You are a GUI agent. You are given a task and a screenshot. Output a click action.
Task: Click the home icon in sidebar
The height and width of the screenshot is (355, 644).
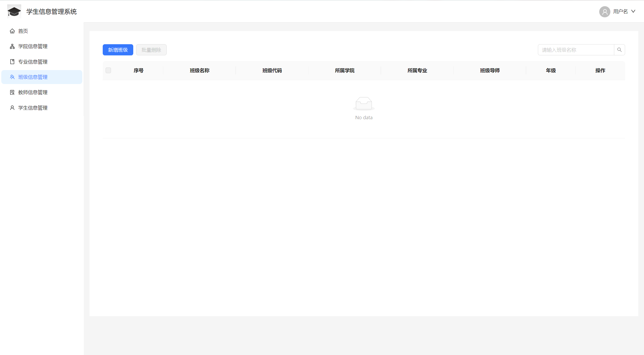tap(12, 31)
